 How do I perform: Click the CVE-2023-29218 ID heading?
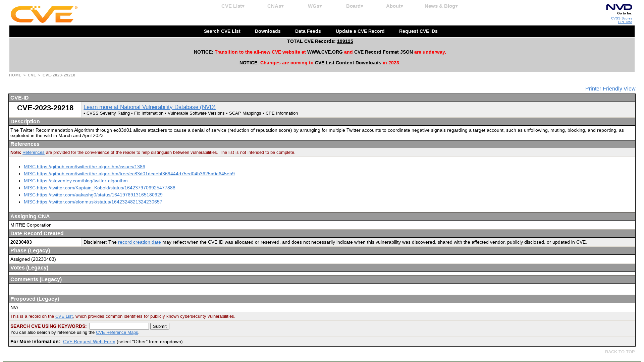click(45, 108)
